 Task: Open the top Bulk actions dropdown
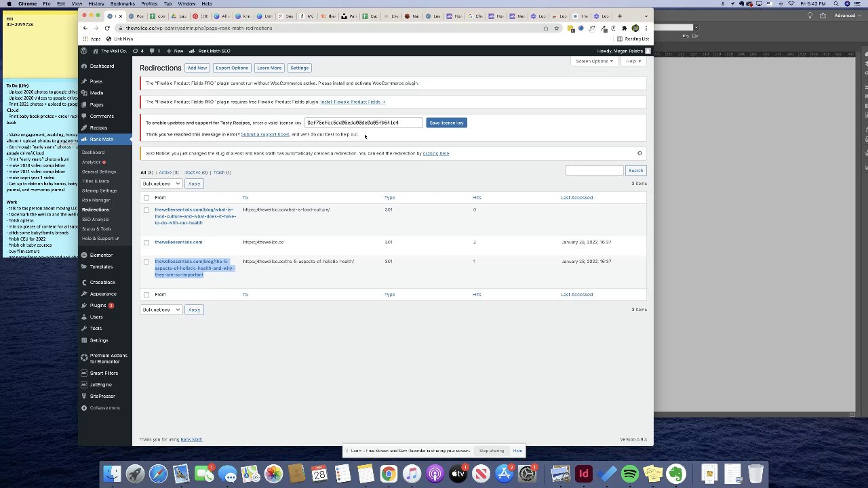point(161,184)
